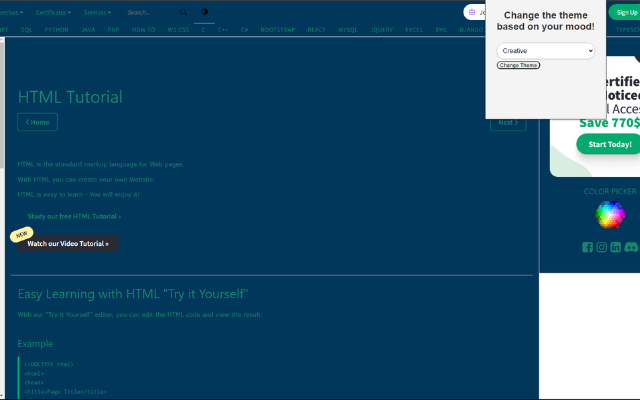The image size is (640, 400).
Task: Open the W3.CSS tab
Action: click(x=178, y=30)
